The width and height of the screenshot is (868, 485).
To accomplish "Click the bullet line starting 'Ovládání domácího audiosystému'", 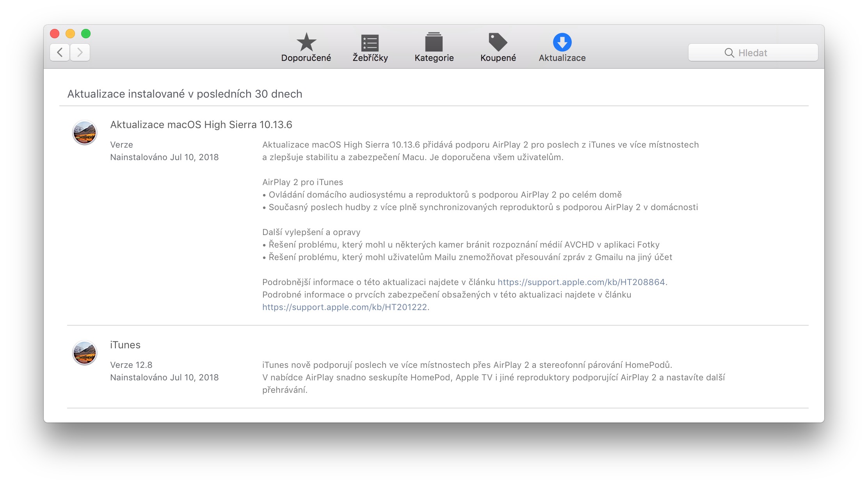I will 442,194.
